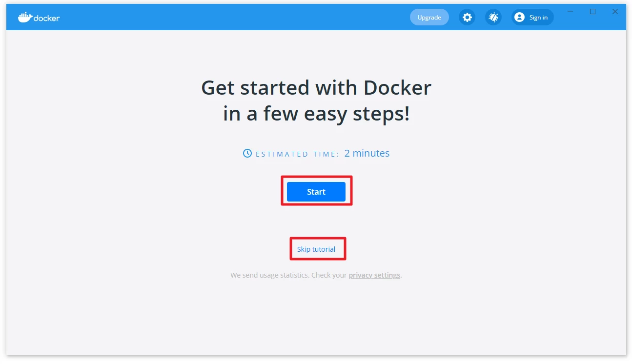Click the "Get started with Docker" heading
Image resolution: width=632 pixels, height=364 pixels.
(x=316, y=88)
